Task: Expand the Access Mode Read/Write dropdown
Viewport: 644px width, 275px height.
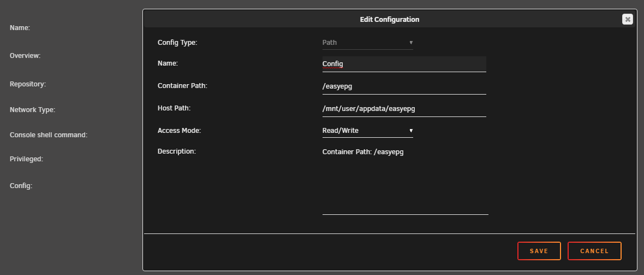Action: click(368, 131)
